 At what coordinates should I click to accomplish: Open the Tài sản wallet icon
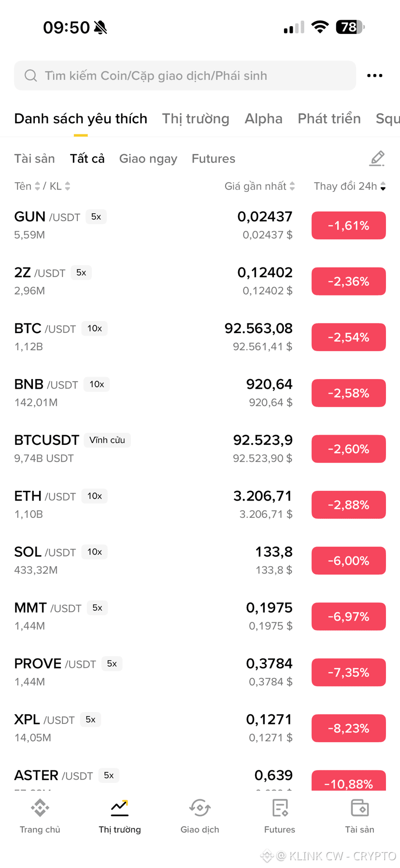[359, 808]
